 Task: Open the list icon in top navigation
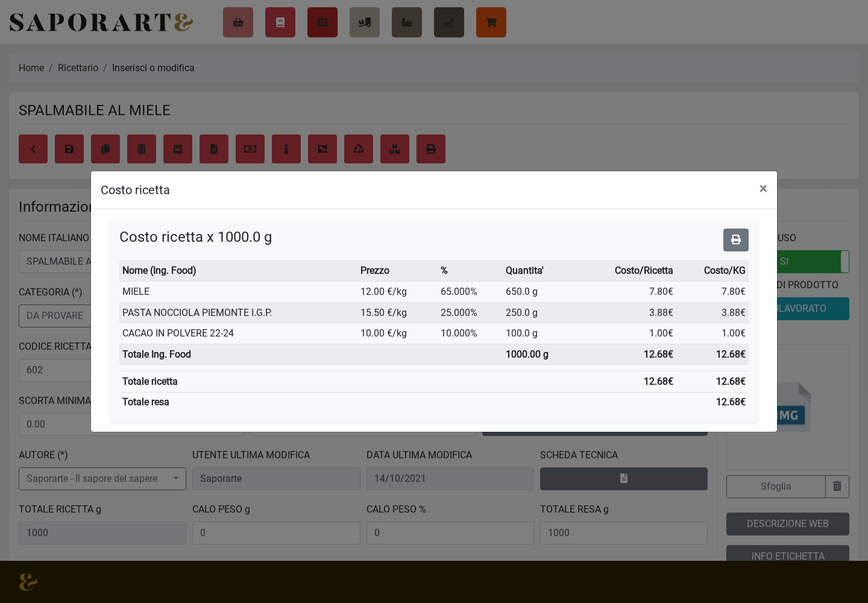[x=322, y=22]
